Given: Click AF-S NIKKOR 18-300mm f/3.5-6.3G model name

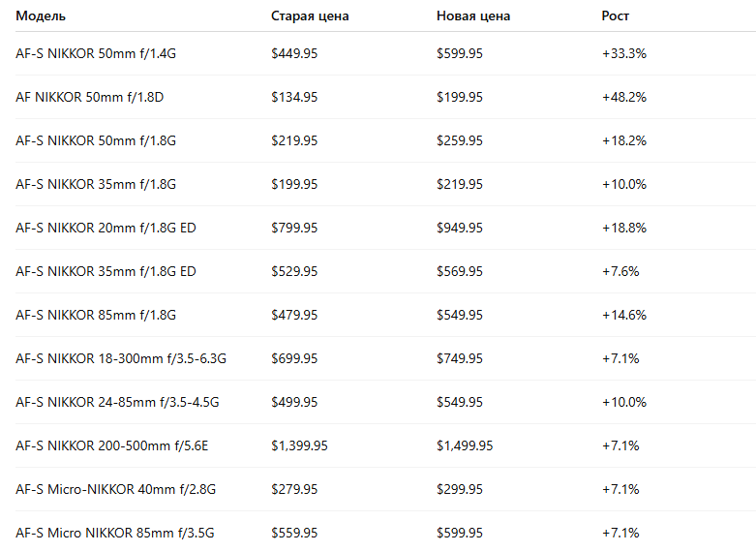Looking at the screenshot, I should coord(121,358).
